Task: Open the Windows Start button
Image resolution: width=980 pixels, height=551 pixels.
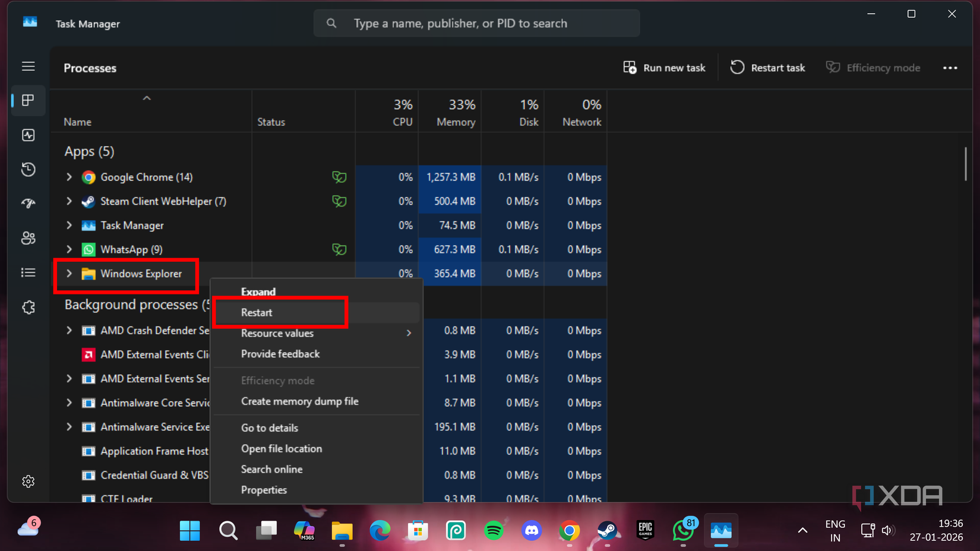Action: coord(190,530)
